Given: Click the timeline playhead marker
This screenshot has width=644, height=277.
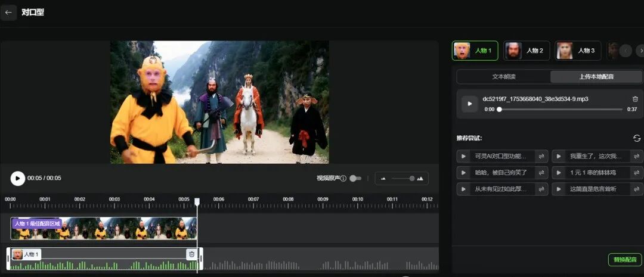Looking at the screenshot, I should click(197, 201).
